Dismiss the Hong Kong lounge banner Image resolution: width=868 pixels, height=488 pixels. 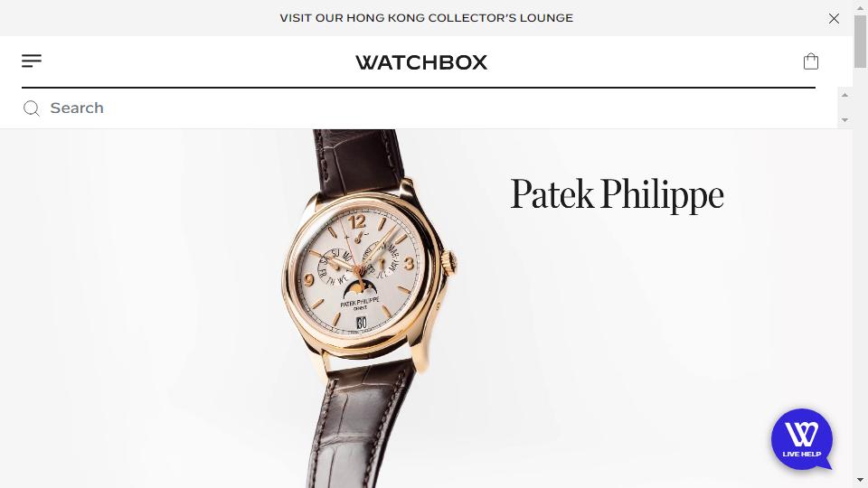(834, 18)
